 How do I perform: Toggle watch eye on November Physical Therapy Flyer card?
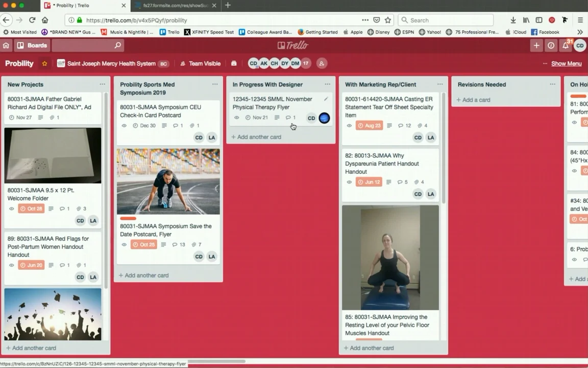(237, 118)
